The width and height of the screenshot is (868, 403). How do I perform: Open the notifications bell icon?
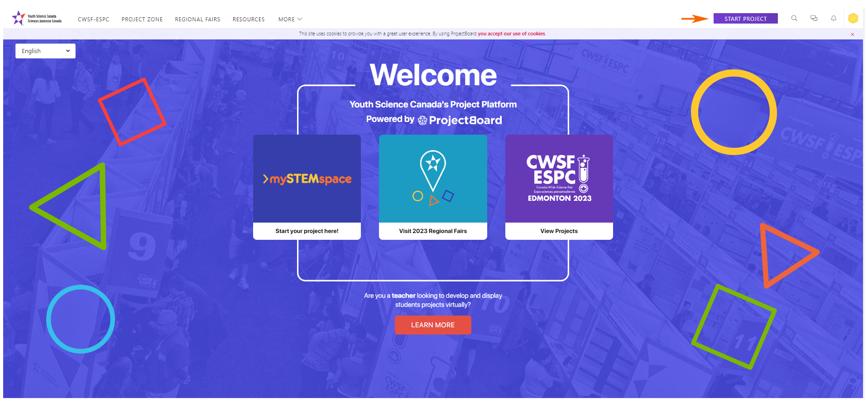click(834, 19)
